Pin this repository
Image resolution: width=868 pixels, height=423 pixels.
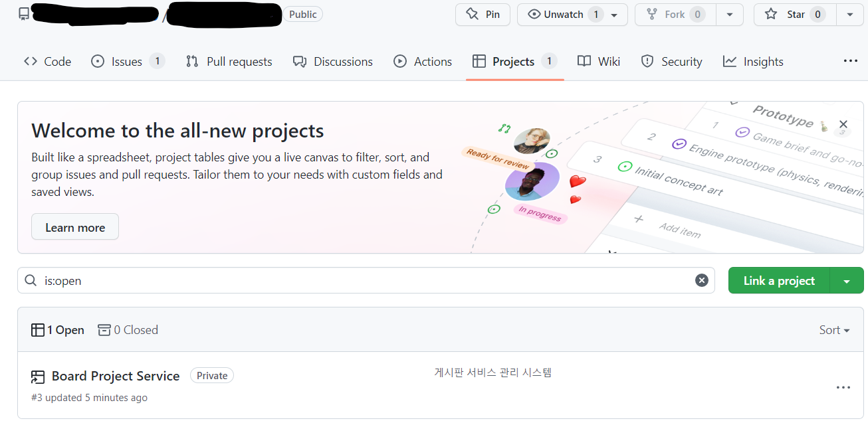click(x=483, y=14)
